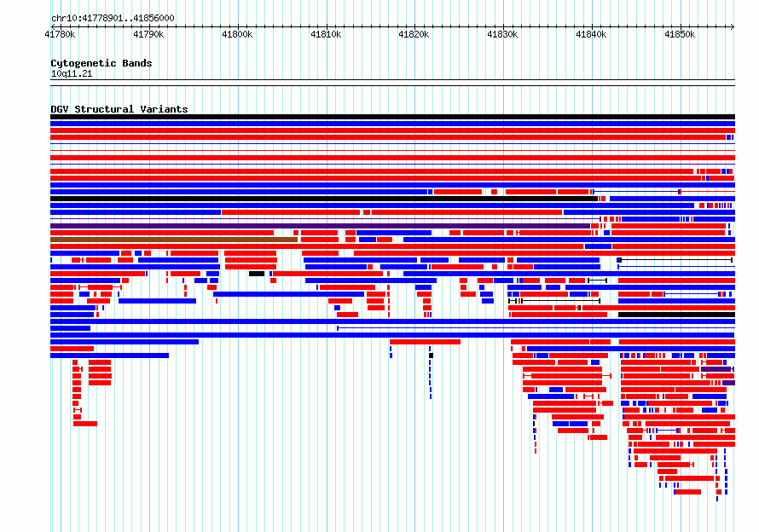Click the 41790k ruler label
Screen dimensions: 759x532
(148, 34)
